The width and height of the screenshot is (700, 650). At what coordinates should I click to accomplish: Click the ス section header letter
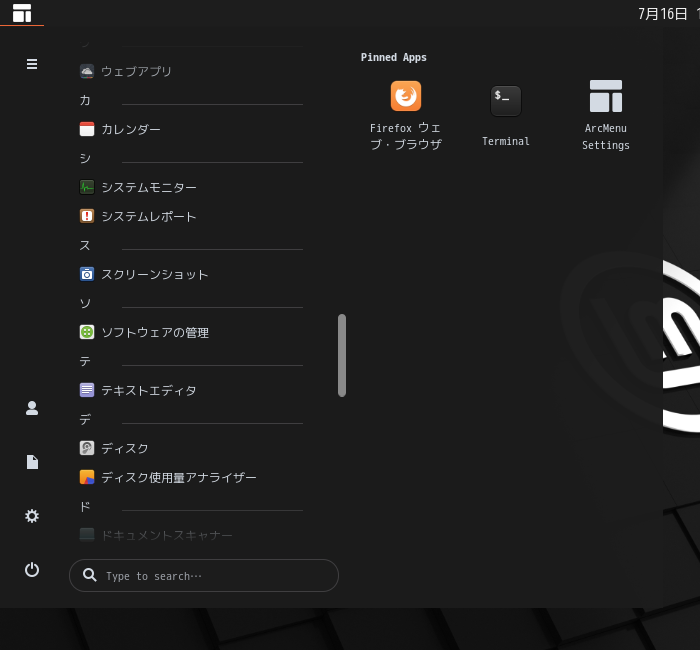pyautogui.click(x=85, y=245)
